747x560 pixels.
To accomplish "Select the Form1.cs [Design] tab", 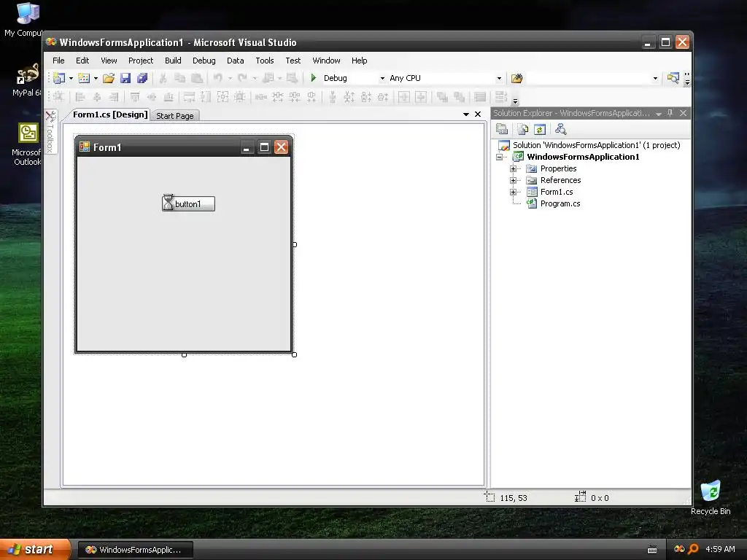I will click(x=110, y=114).
